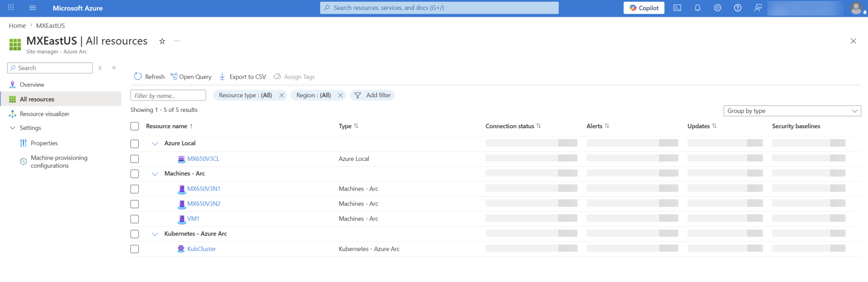Image resolution: width=868 pixels, height=282 pixels.
Task: Sort by Type column header
Action: coord(348,126)
